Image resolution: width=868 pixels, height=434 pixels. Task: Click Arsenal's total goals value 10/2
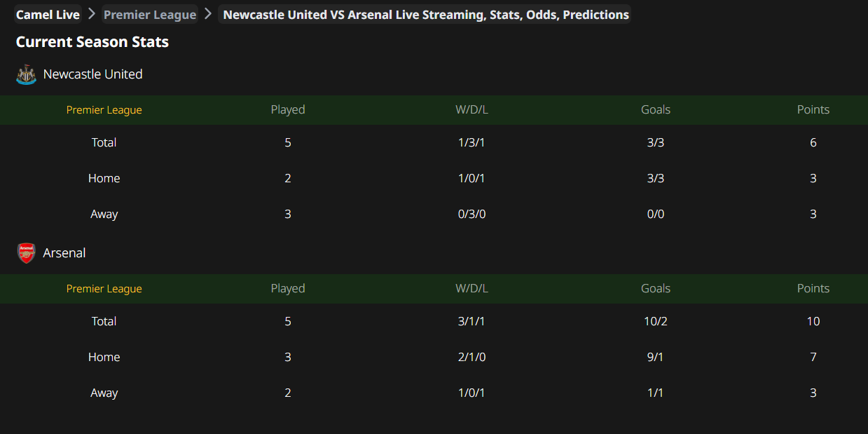[x=656, y=321]
